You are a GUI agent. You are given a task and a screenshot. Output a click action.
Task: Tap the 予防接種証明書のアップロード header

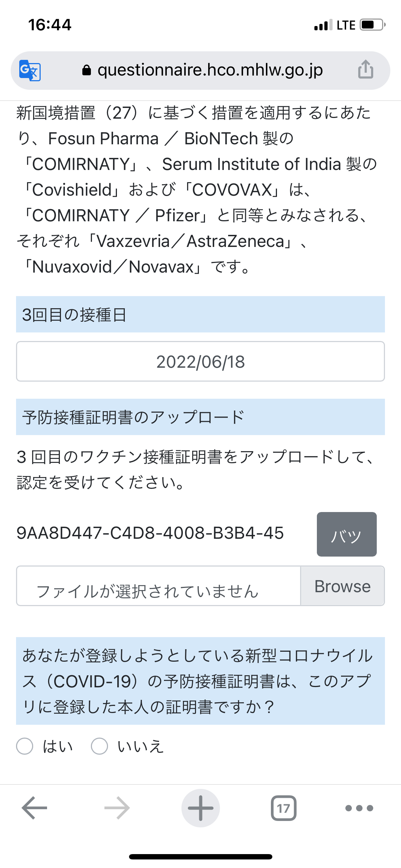pos(200,417)
